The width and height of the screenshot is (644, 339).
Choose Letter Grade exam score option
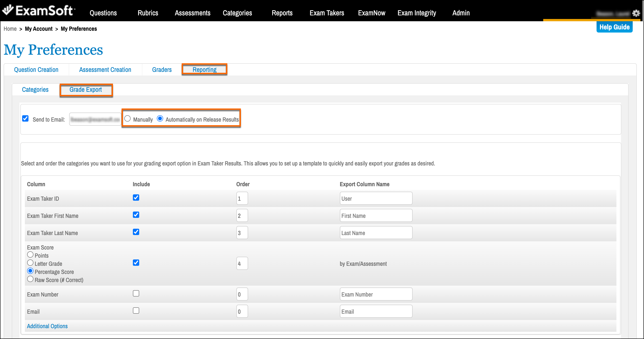(30, 263)
